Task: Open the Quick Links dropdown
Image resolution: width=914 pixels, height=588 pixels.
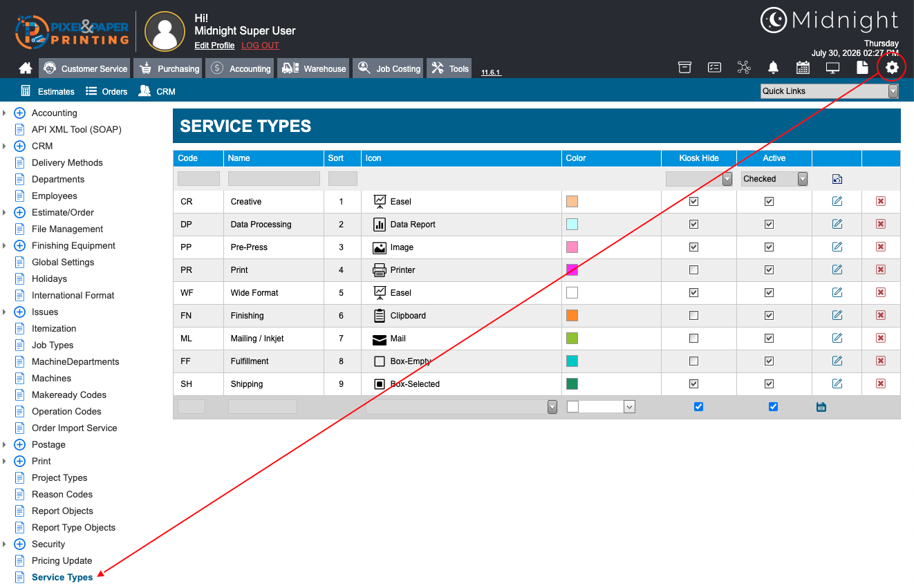Action: 829,91
